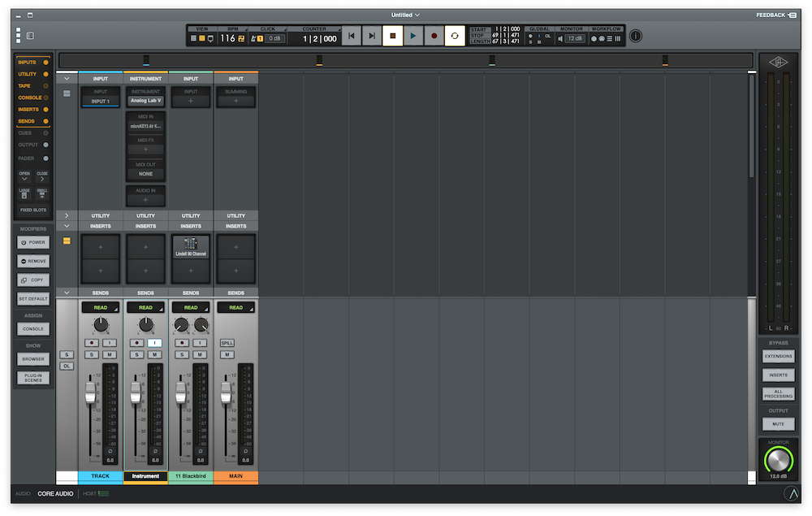
Task: Click the Play button in the transport
Action: [413, 36]
